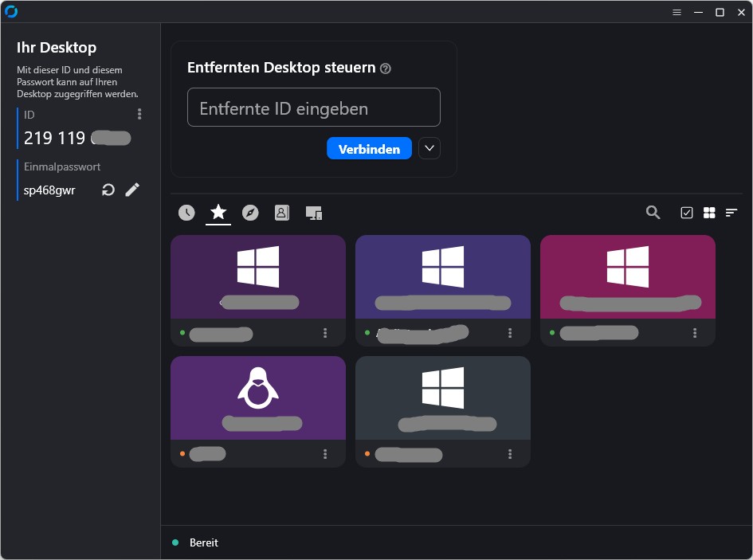Open the ID options three-dot menu

click(139, 114)
